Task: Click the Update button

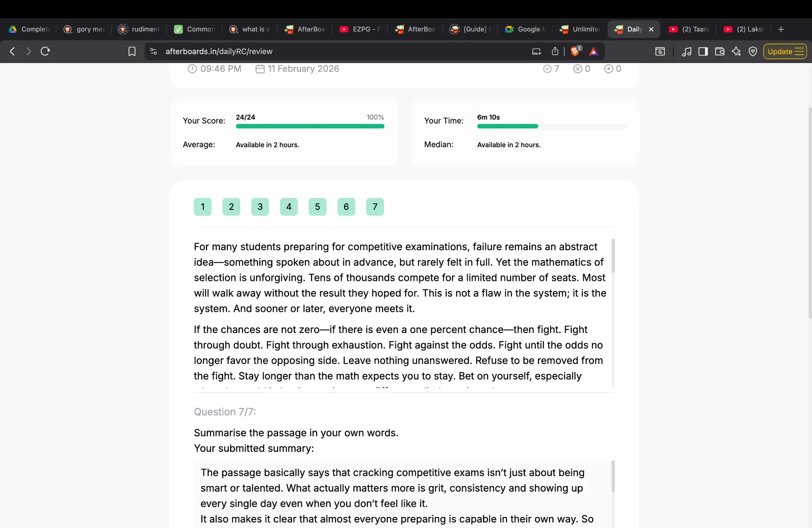Action: [x=785, y=52]
